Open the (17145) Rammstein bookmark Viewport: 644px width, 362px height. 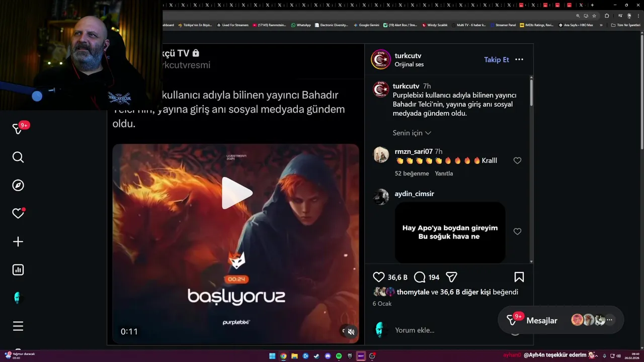(x=269, y=25)
